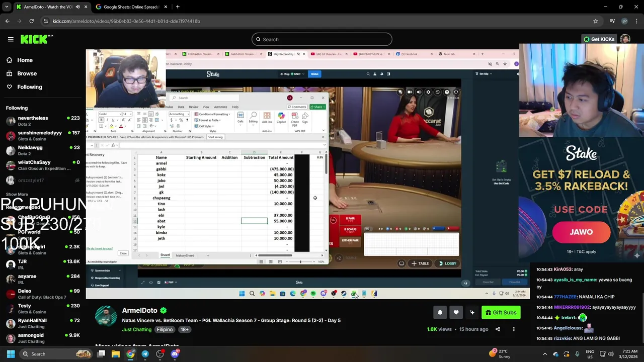This screenshot has height=362, width=644.
Task: Follow ArmelDoto with heart icon
Action: tap(456, 313)
